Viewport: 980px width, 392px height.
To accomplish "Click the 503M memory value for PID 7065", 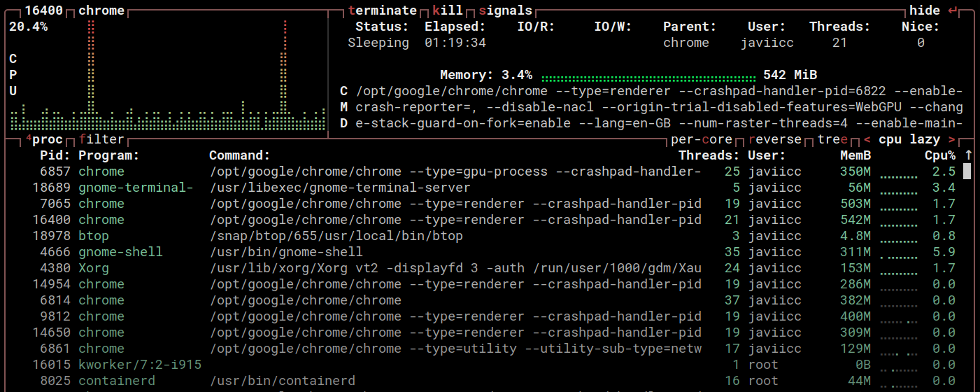I will 855,204.
